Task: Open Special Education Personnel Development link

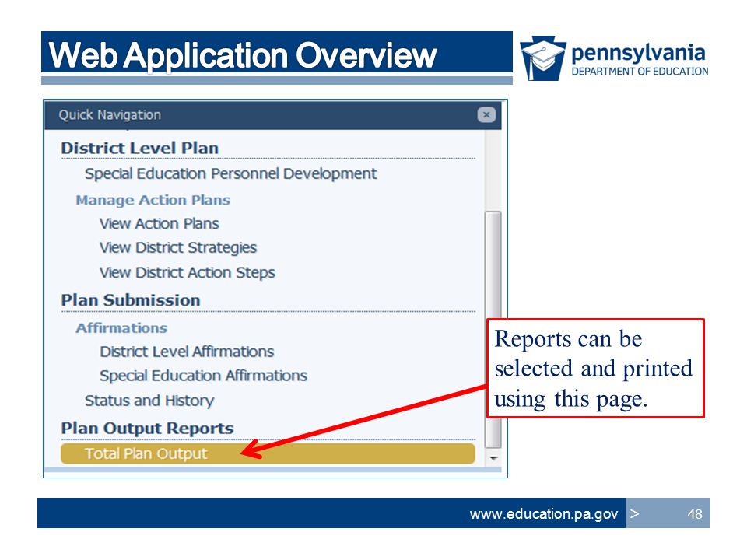Action: coord(230,173)
